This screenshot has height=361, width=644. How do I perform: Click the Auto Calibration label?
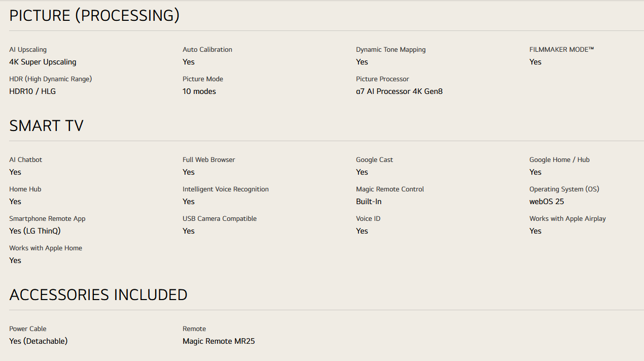click(207, 50)
